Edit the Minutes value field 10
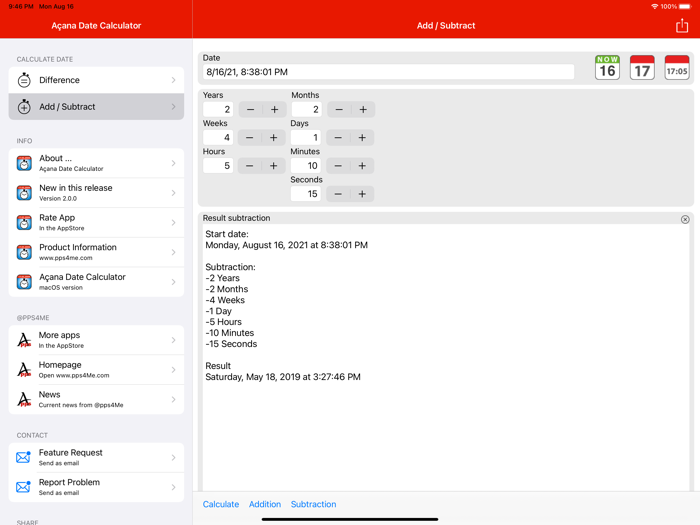 pyautogui.click(x=306, y=166)
